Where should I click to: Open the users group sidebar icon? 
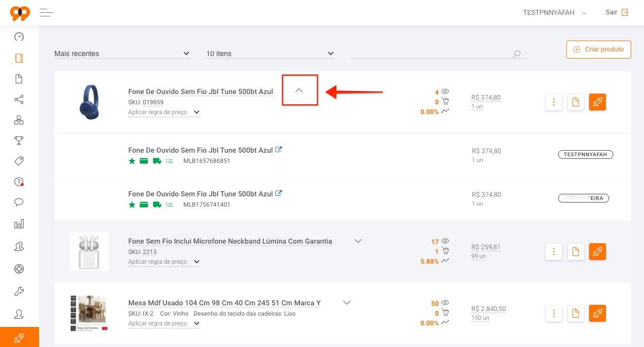[19, 246]
